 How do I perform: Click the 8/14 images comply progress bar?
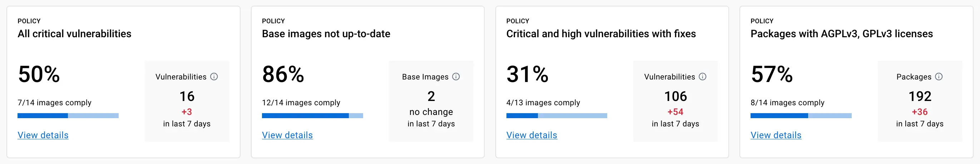[x=801, y=116]
